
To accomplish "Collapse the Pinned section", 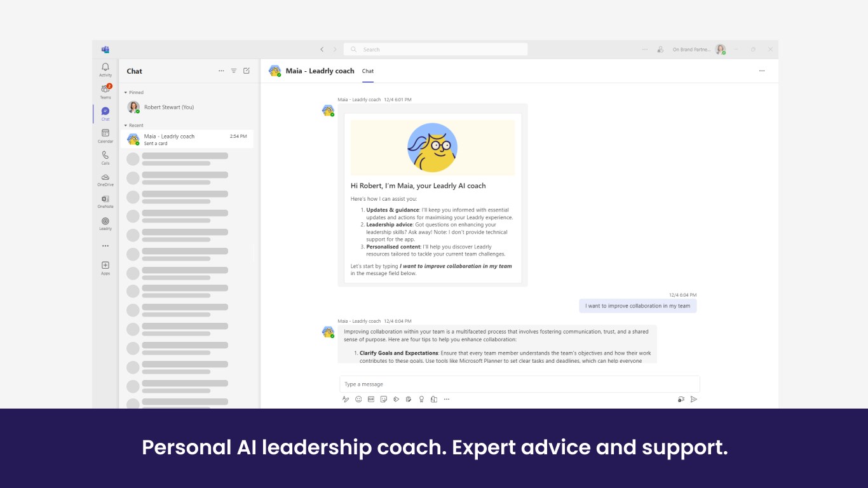I will tap(134, 93).
